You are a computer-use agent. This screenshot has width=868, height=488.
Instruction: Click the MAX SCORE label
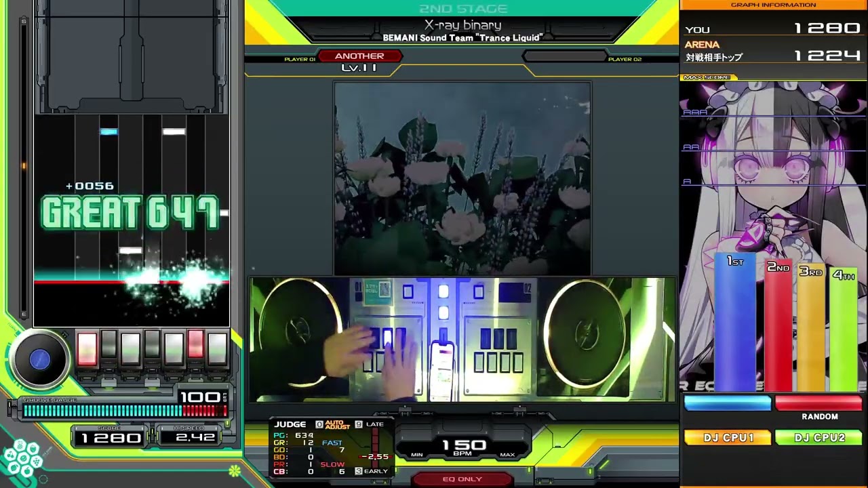[x=707, y=77]
